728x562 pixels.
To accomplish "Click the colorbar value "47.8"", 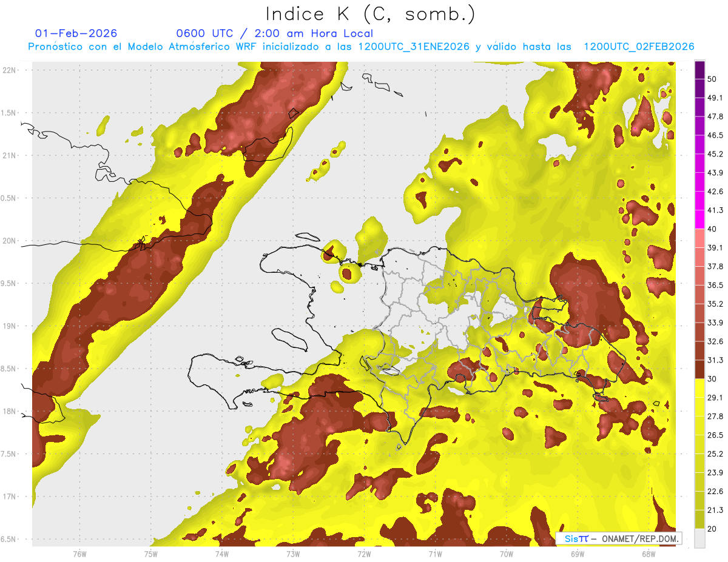I will (715, 116).
